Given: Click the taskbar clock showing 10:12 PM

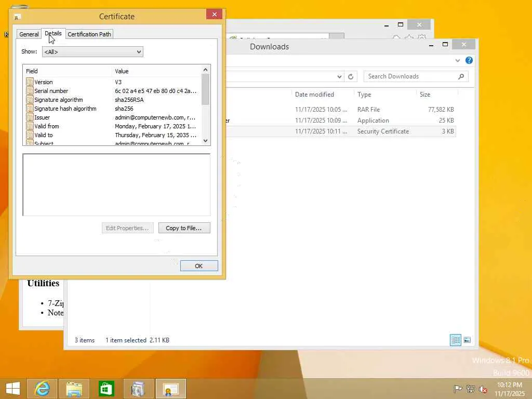Looking at the screenshot, I should [x=510, y=389].
